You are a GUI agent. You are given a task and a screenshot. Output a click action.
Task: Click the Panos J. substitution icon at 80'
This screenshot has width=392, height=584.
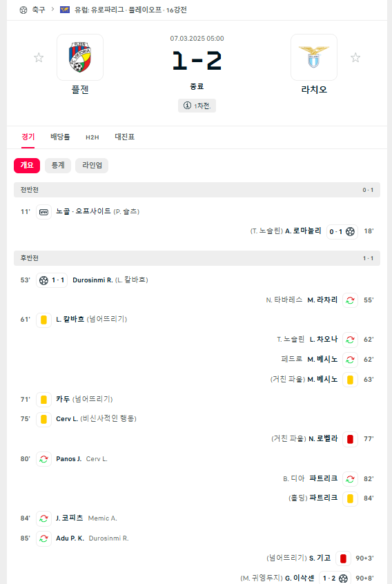[x=43, y=459]
